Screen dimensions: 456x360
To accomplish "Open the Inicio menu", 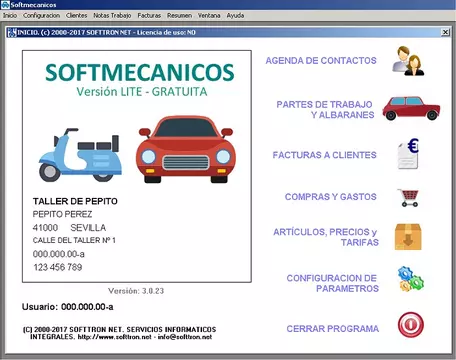I will [x=10, y=16].
